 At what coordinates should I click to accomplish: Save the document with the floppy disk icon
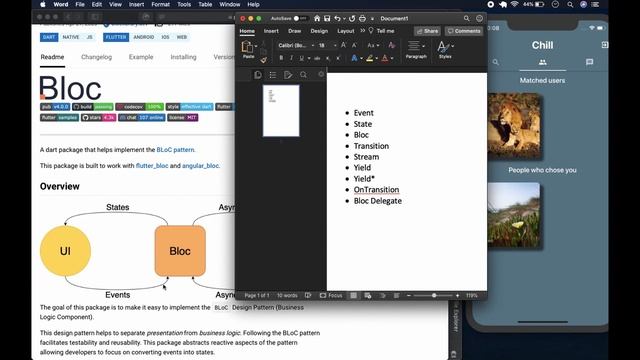pyautogui.click(x=327, y=18)
